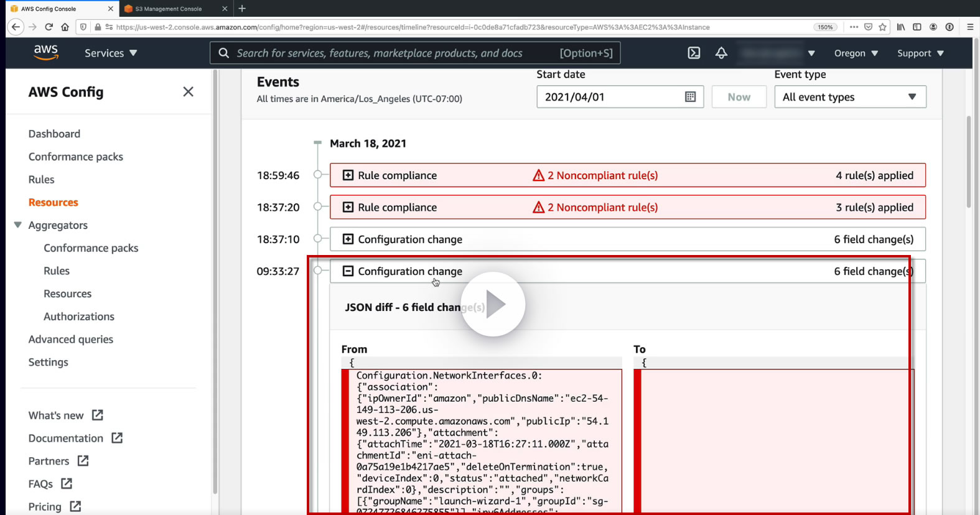Play the video overlay button

point(493,304)
